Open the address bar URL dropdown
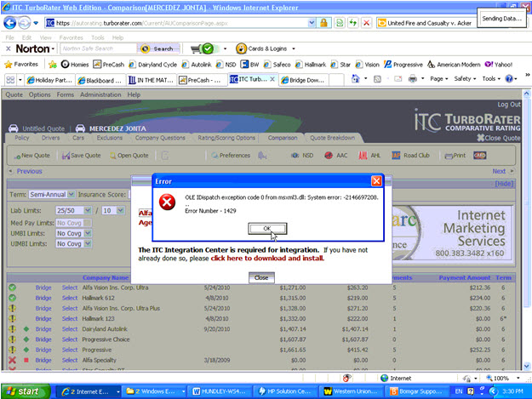 tap(312, 23)
